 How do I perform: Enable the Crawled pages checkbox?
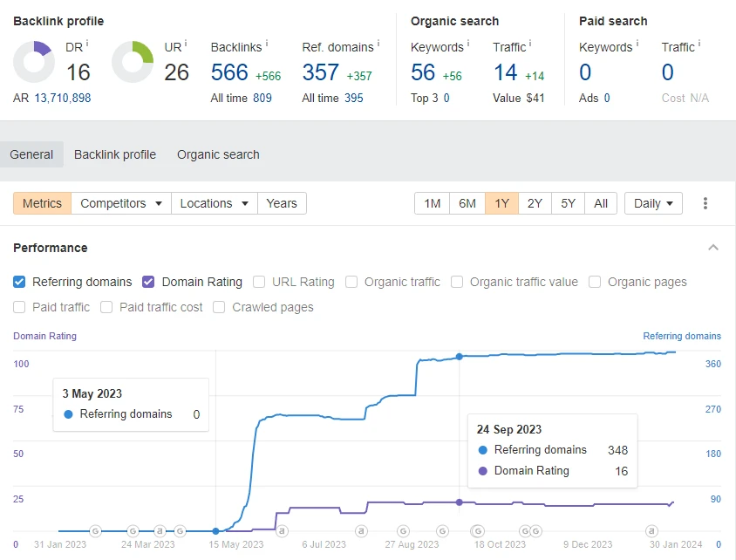point(219,307)
